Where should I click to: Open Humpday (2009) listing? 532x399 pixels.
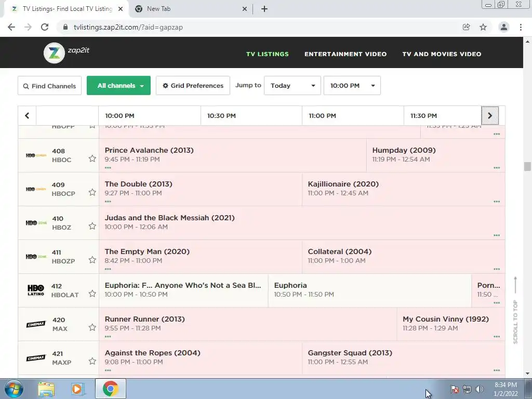404,150
